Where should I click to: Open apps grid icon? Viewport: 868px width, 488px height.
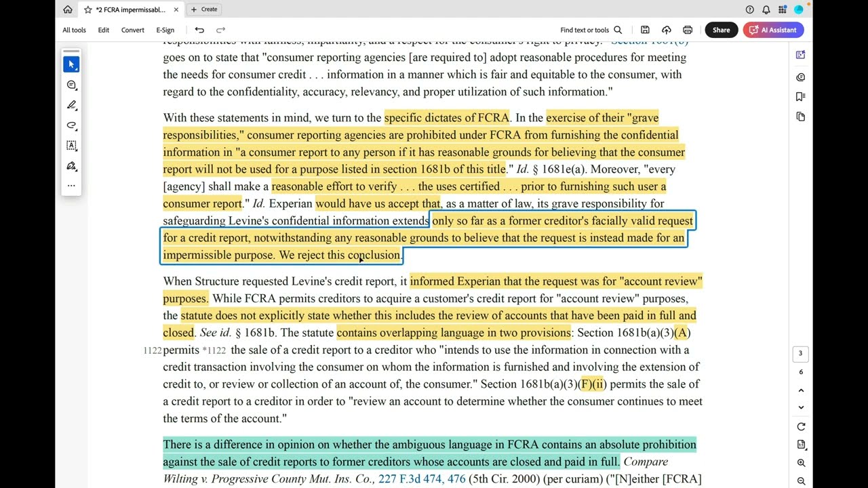782,9
